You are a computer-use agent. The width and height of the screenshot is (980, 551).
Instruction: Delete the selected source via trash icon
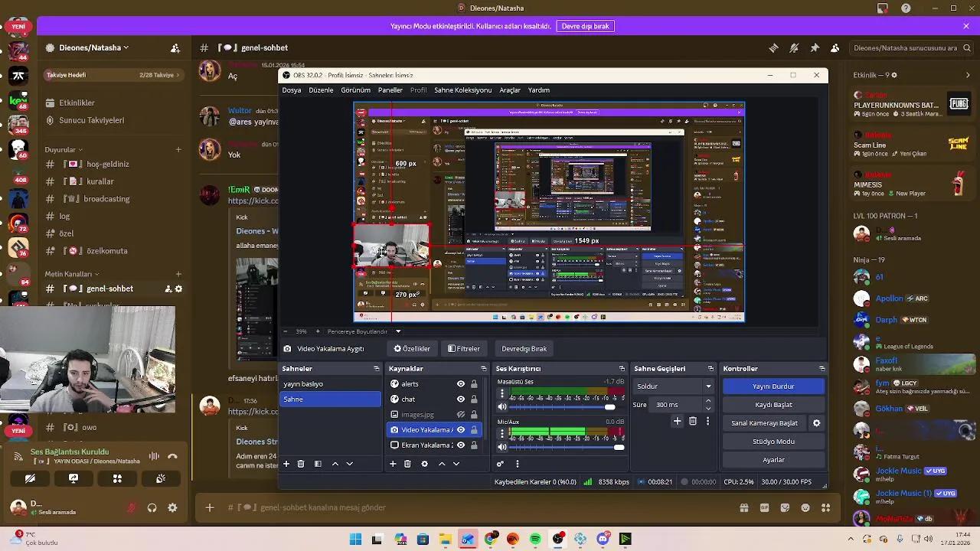tap(407, 464)
